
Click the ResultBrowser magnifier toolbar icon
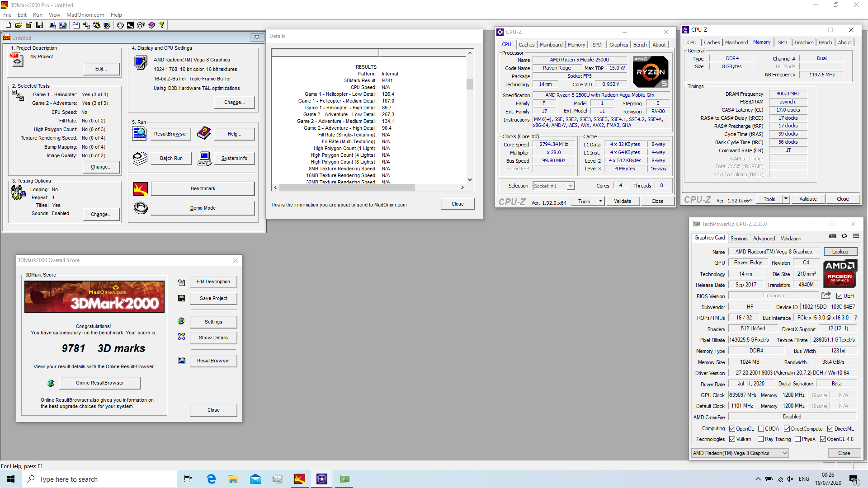[63, 25]
